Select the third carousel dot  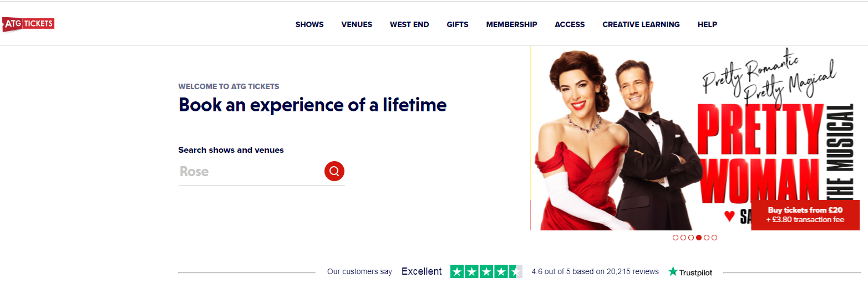tap(691, 238)
